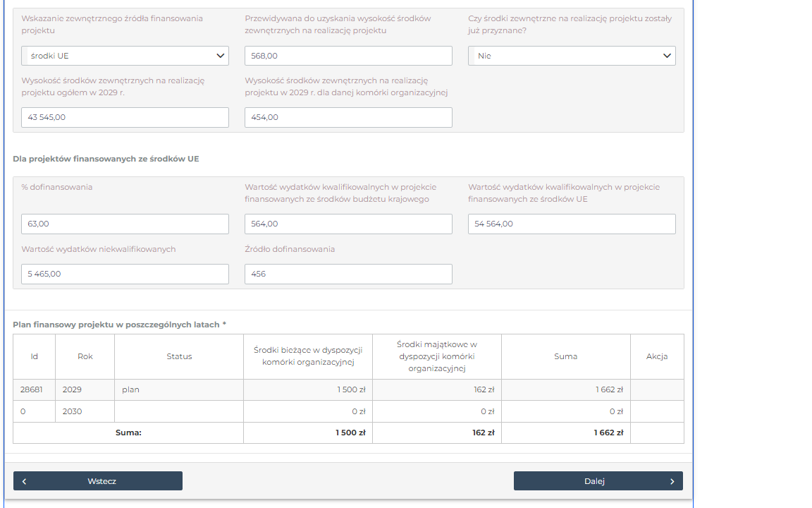Edit the Źródło dofinansowania field
812x508 pixels.
click(x=348, y=274)
